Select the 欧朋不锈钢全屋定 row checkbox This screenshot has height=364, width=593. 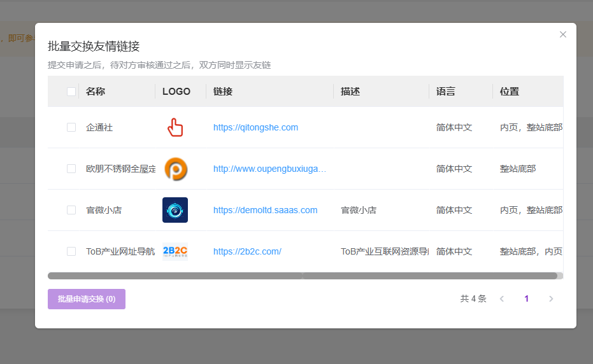tap(71, 169)
